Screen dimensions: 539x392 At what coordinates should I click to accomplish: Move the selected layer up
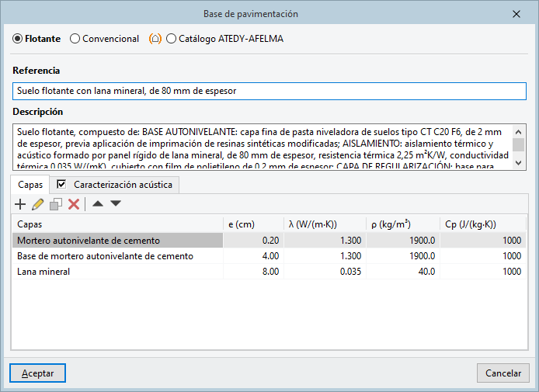(98, 203)
